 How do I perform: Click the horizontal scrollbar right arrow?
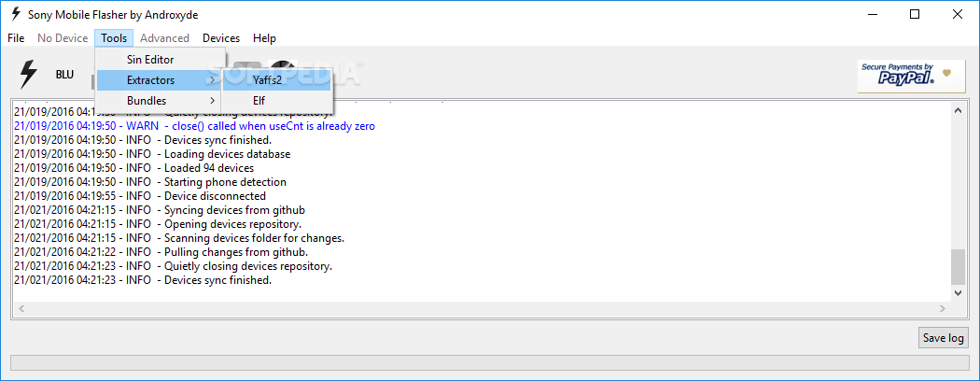[943, 308]
